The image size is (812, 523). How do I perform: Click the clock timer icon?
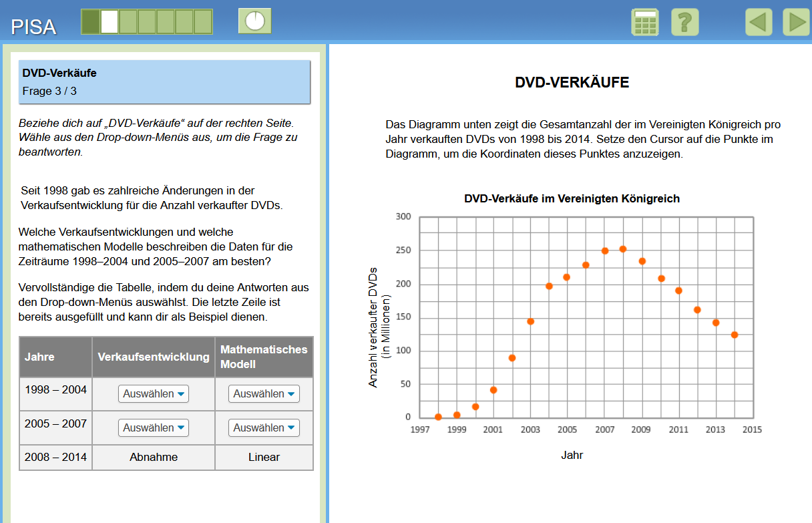tap(255, 21)
